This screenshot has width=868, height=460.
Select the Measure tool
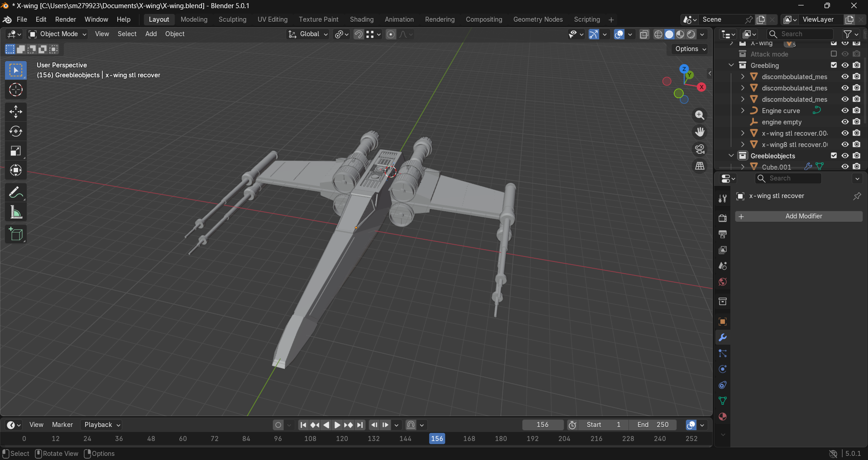[x=16, y=212]
